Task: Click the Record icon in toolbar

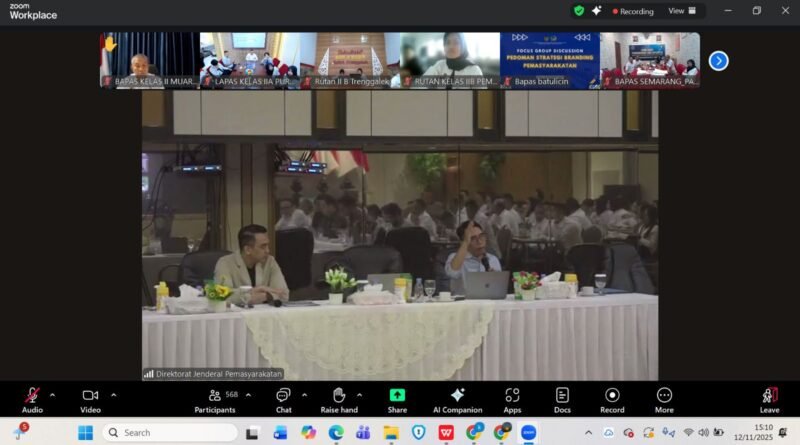Action: click(x=612, y=396)
